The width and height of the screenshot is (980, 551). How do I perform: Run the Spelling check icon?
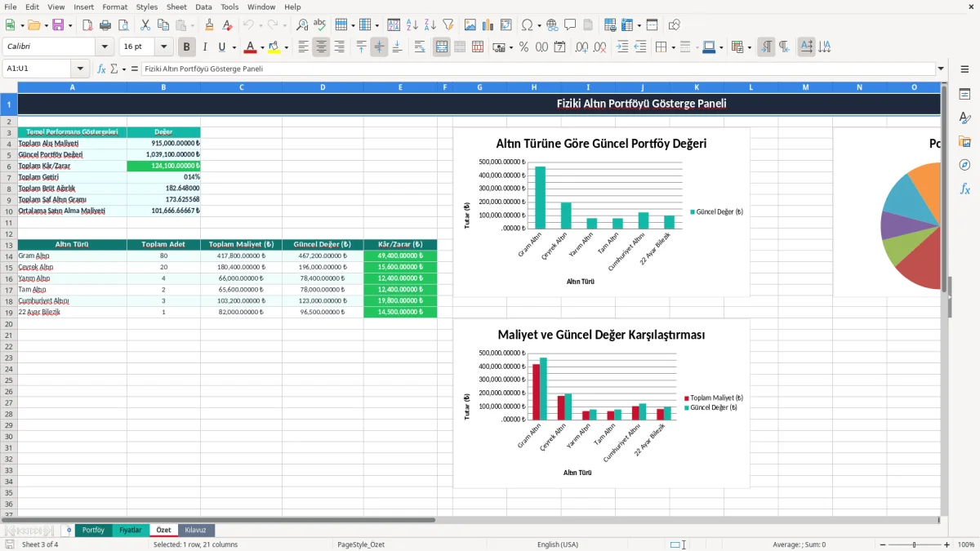[x=320, y=25]
